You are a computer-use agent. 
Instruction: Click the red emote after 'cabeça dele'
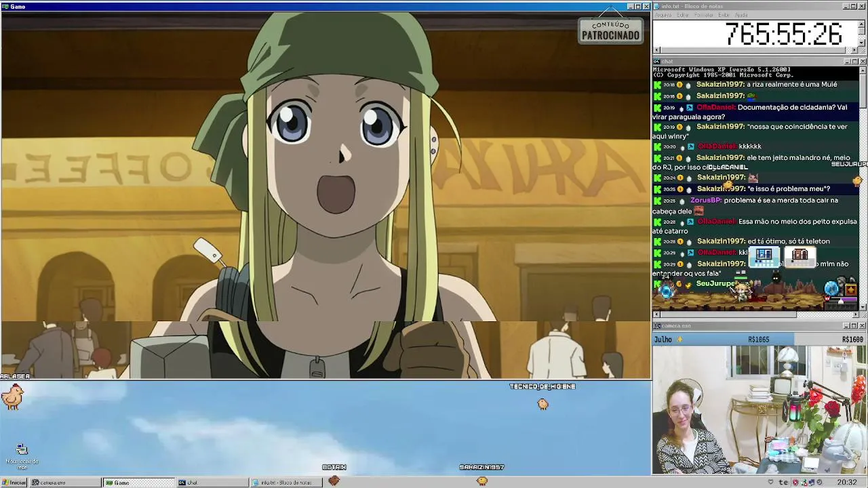(698, 211)
